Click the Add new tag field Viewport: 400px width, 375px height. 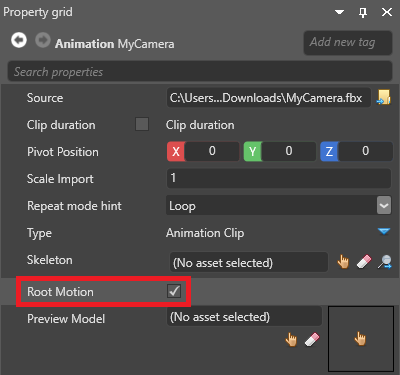348,43
